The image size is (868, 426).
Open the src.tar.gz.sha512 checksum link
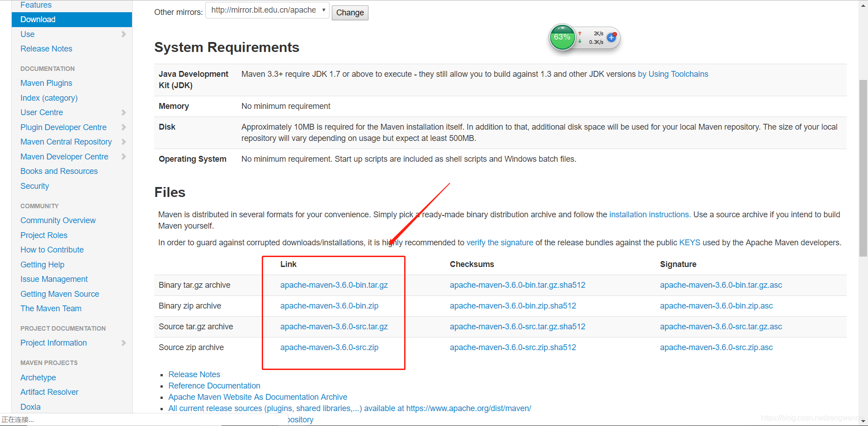point(518,327)
